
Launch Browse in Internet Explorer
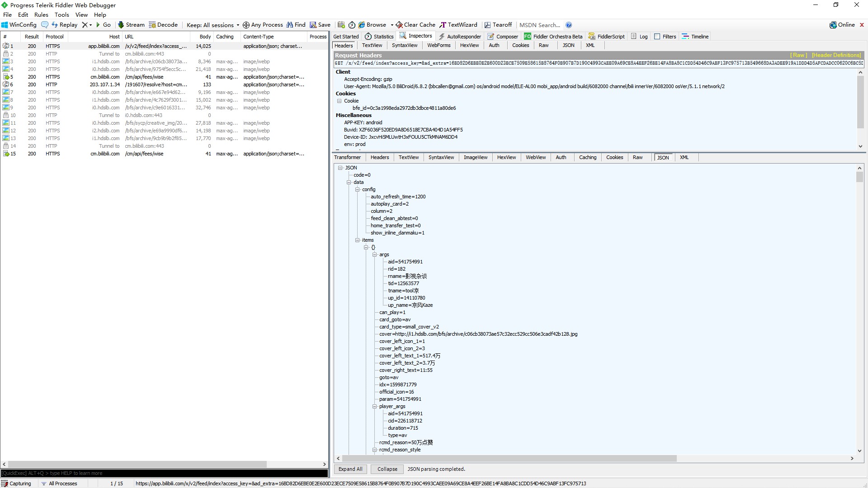click(373, 25)
